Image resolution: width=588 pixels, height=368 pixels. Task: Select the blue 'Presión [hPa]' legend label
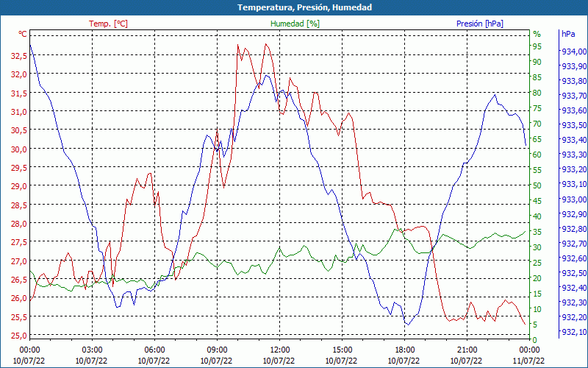480,24
